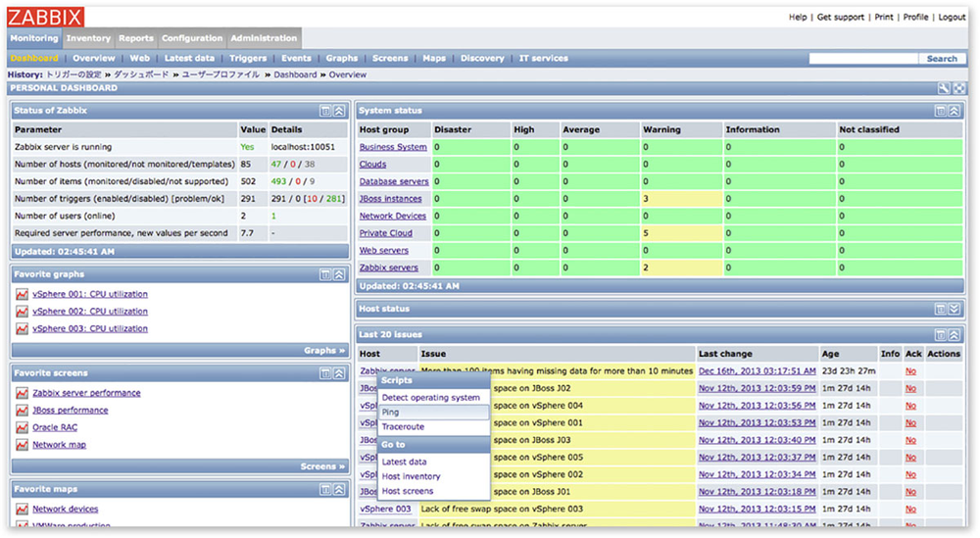Open dashboard configuration wrench icon
This screenshot has width=980, height=538.
click(x=943, y=89)
